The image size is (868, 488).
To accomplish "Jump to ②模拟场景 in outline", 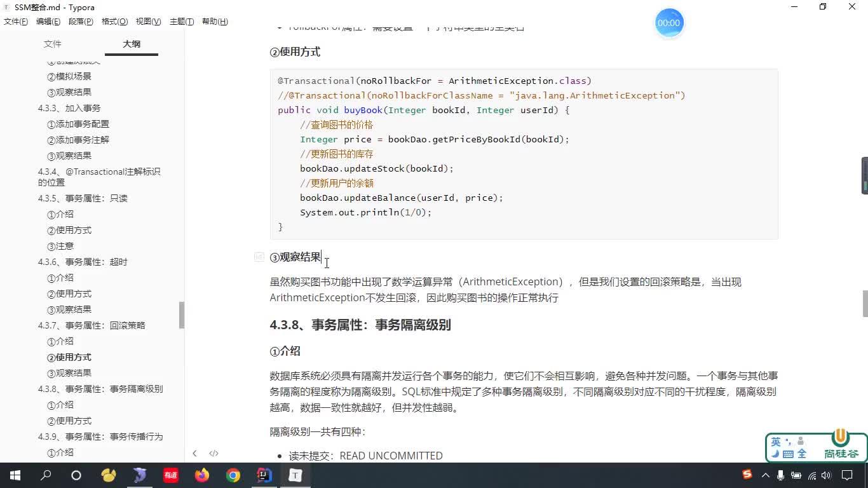I will pos(69,76).
